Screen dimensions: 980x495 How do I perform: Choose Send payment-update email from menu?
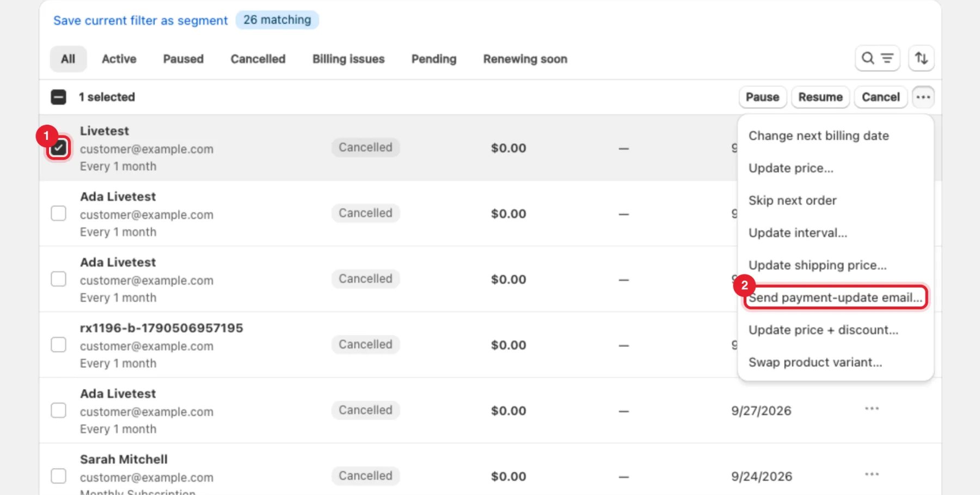pyautogui.click(x=835, y=297)
